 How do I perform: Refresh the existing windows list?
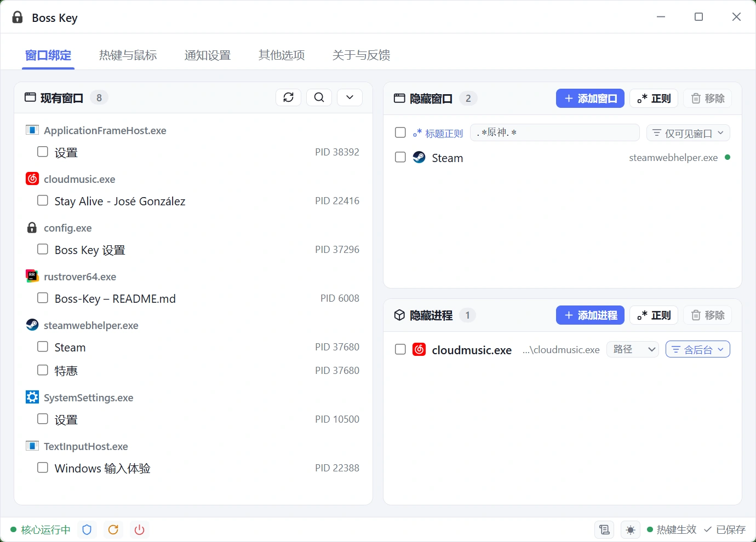click(x=289, y=97)
